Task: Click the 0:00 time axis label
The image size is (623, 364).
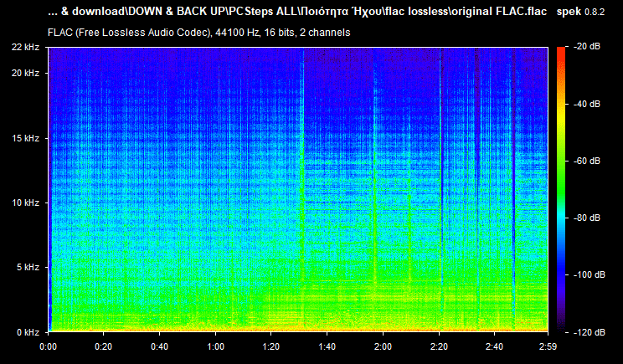Action: point(48,347)
